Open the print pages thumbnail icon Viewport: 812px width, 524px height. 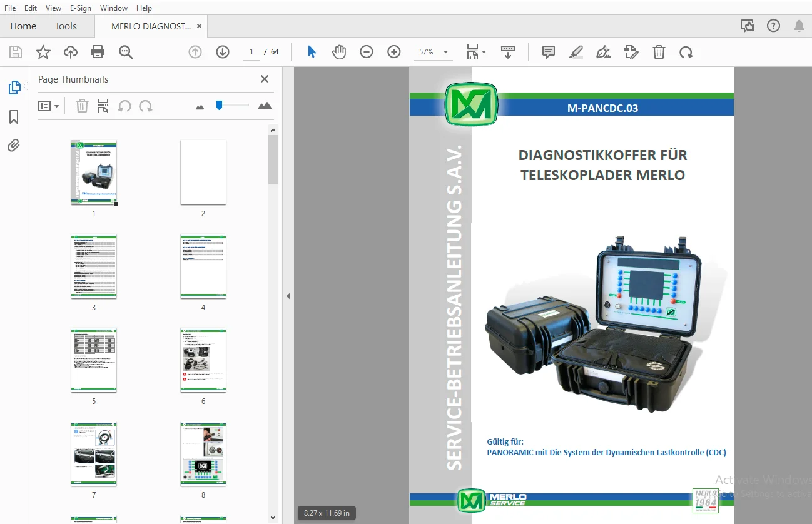(x=103, y=106)
